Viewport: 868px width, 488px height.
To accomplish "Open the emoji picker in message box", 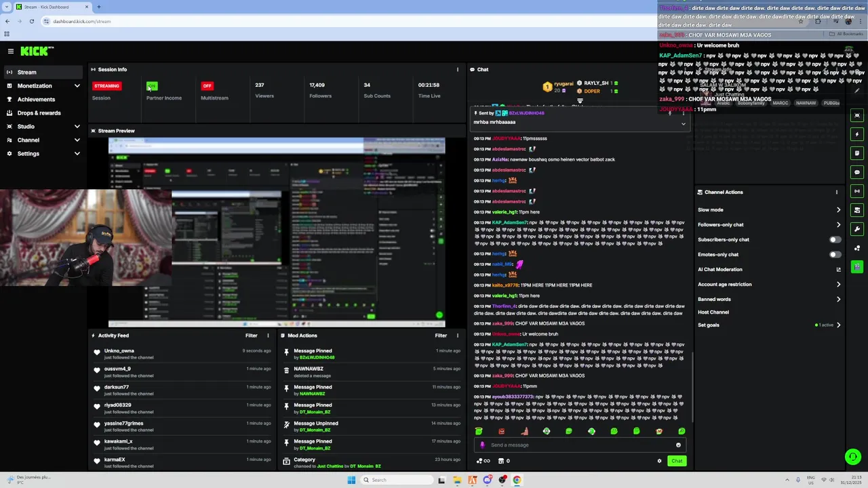I will point(678,445).
